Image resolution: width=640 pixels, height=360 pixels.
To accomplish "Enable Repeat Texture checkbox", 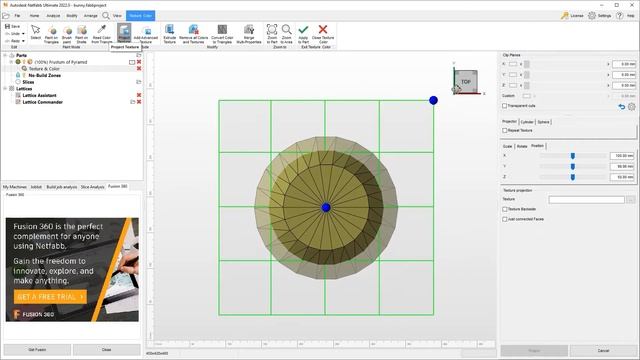I will click(504, 130).
